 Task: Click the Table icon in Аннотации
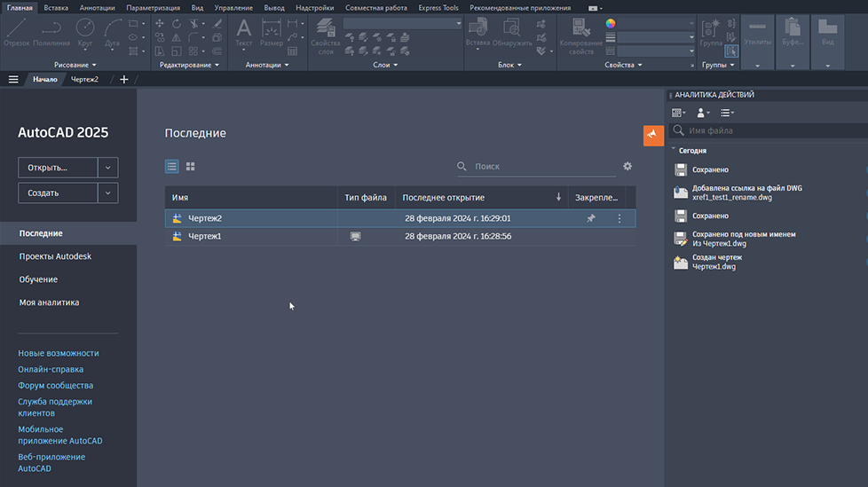point(292,51)
